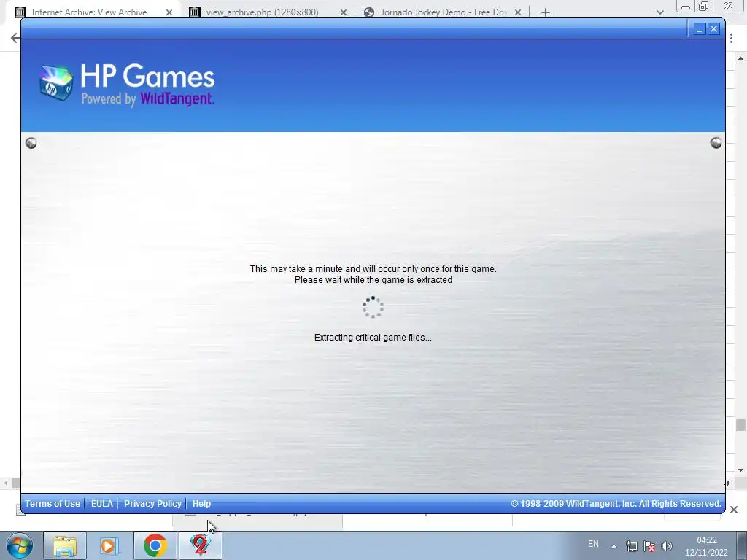This screenshot has width=747, height=560.
Task: Open File Explorer from the taskbar
Action: [65, 545]
